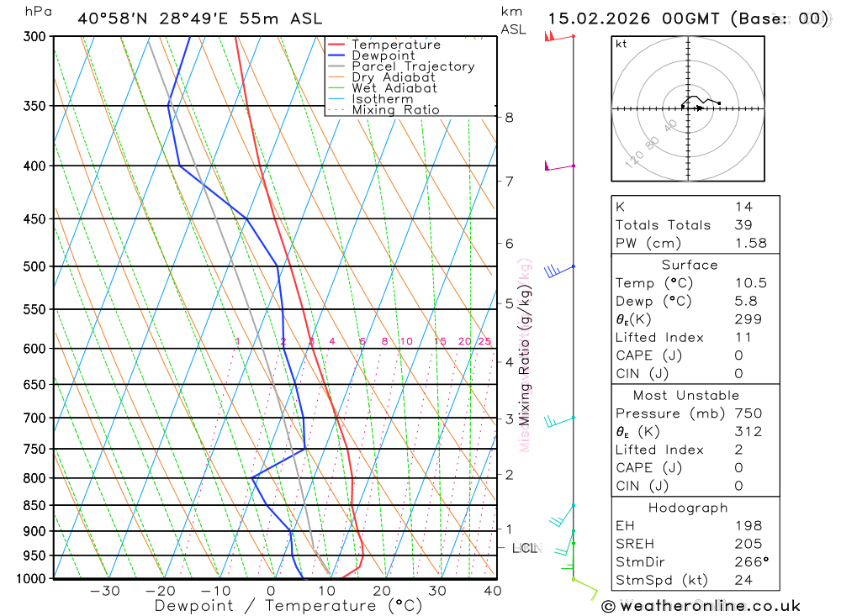Click the 8 km altitude tick label

[509, 118]
